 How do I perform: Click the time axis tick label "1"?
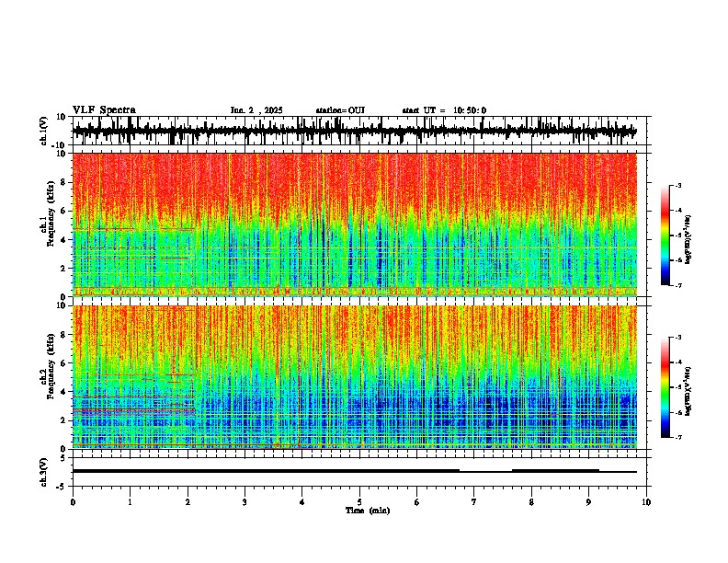pyautogui.click(x=130, y=502)
